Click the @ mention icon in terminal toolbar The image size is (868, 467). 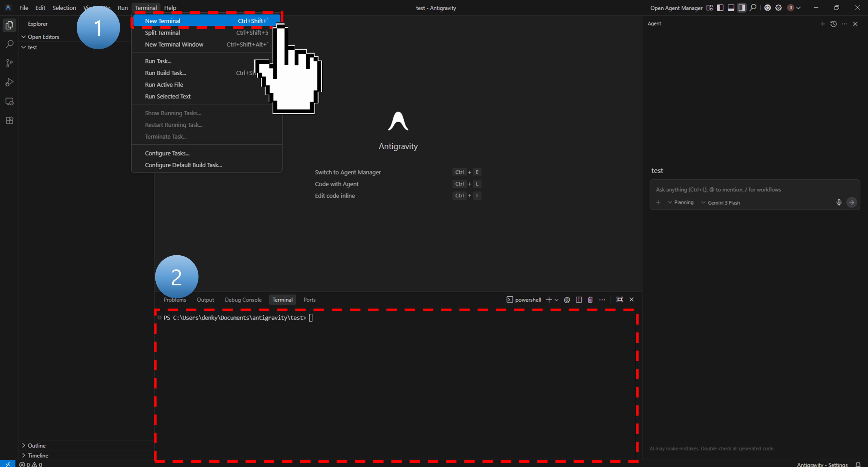pyautogui.click(x=567, y=300)
